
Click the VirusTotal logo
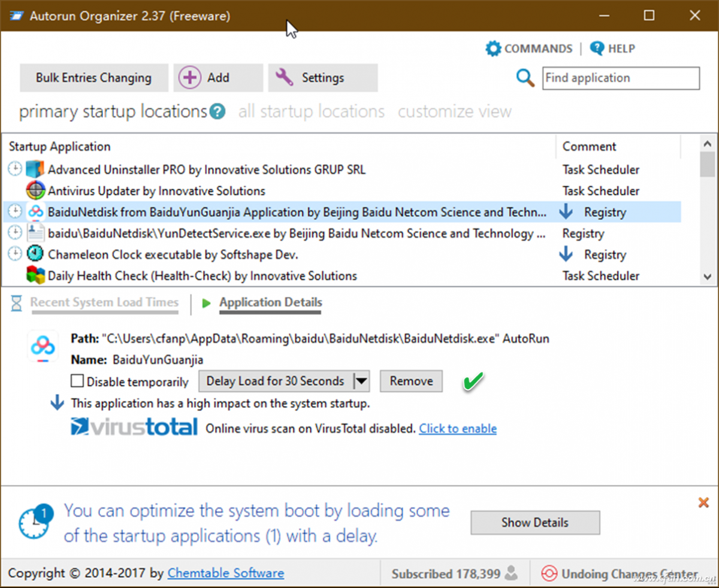click(x=134, y=427)
